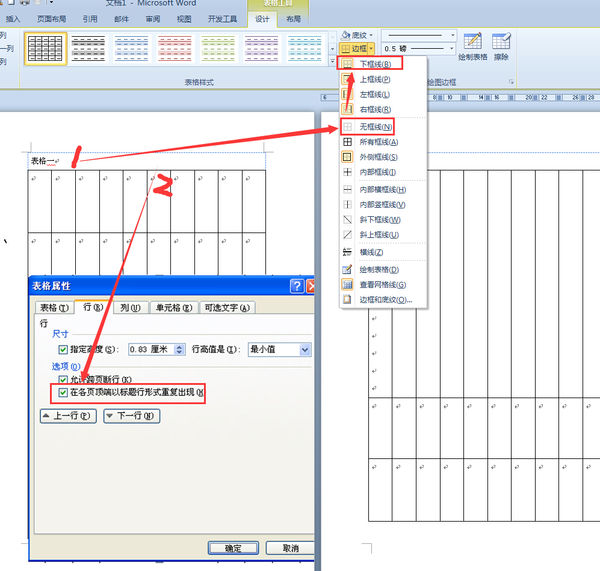Switch to the 设计 table tools tab
The width and height of the screenshot is (600, 571).
tap(262, 19)
